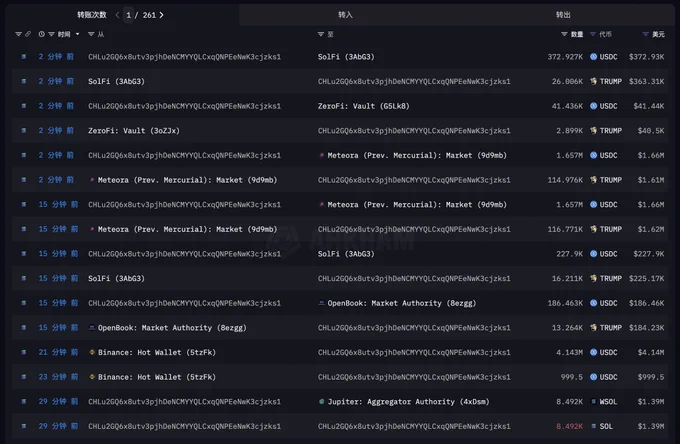Click the Meteora logo in the 114.976K row
Viewport: 680px width, 444px height.
pos(92,180)
